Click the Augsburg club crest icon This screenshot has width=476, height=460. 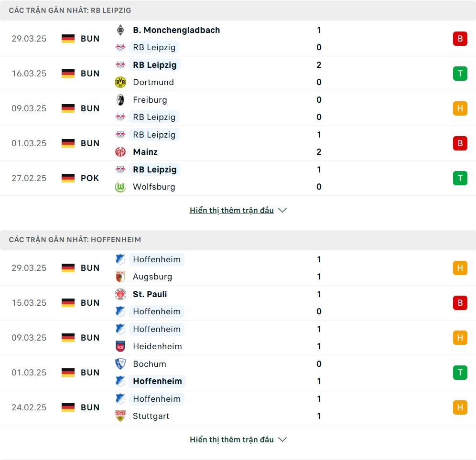120,277
